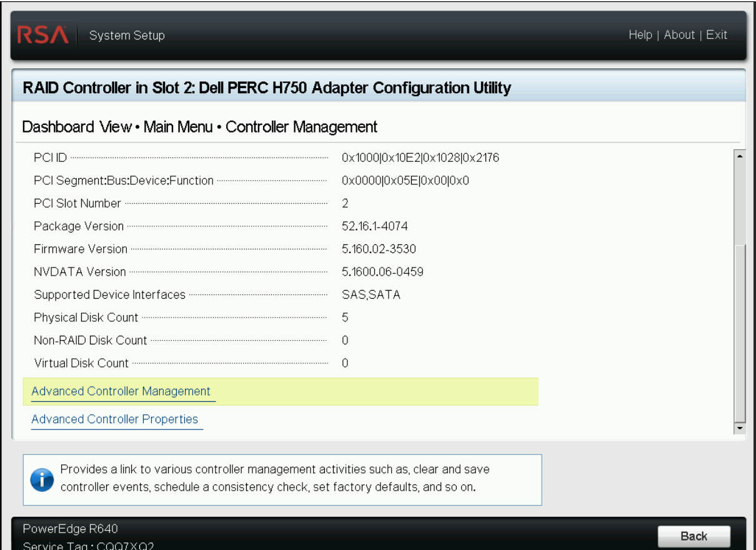Click the Service Tag text
The image size is (756, 550).
coord(88,546)
